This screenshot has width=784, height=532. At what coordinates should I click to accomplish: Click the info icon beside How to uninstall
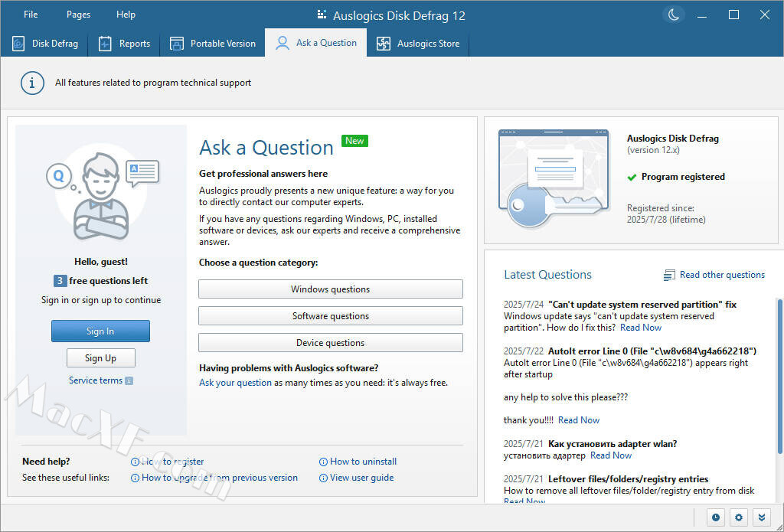[324, 462]
